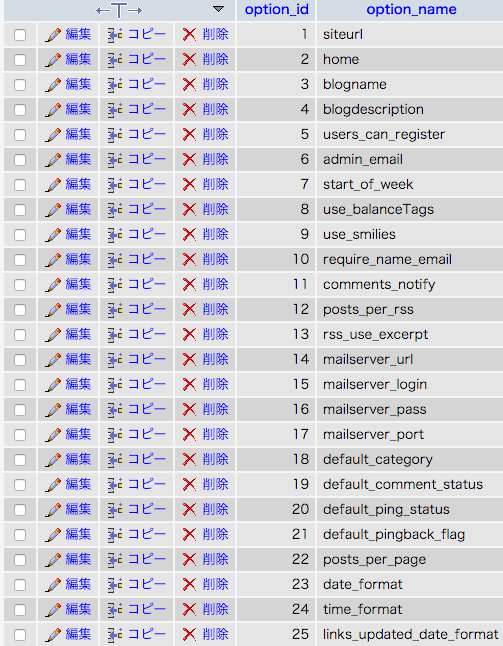Open the options dropdown triangle in table header
This screenshot has width=503, height=646.
point(218,9)
